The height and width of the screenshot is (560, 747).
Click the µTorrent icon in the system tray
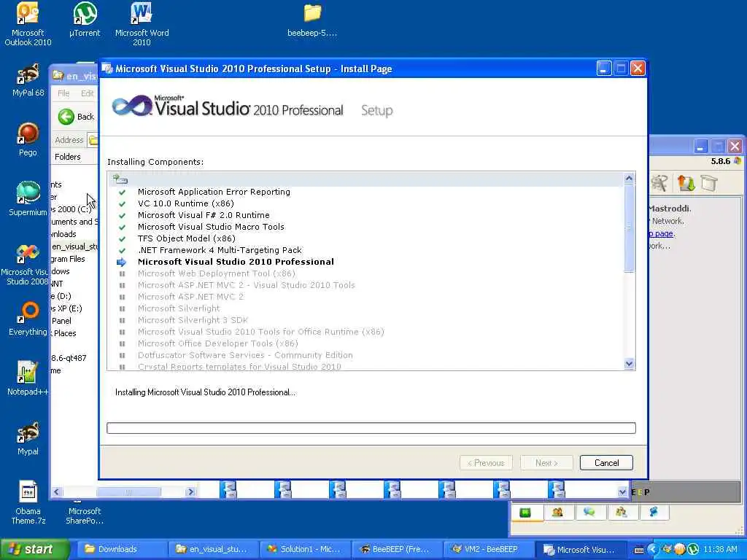(x=693, y=549)
